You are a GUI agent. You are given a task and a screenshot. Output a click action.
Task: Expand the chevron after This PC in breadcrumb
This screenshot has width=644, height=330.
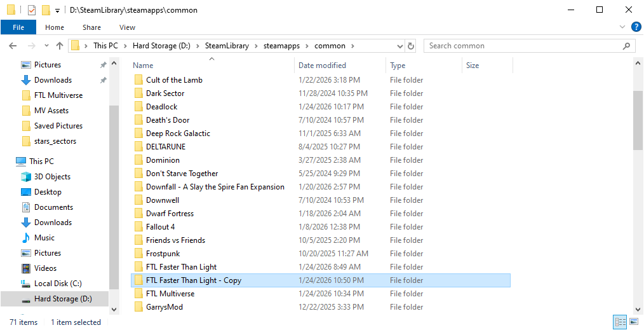pos(125,46)
